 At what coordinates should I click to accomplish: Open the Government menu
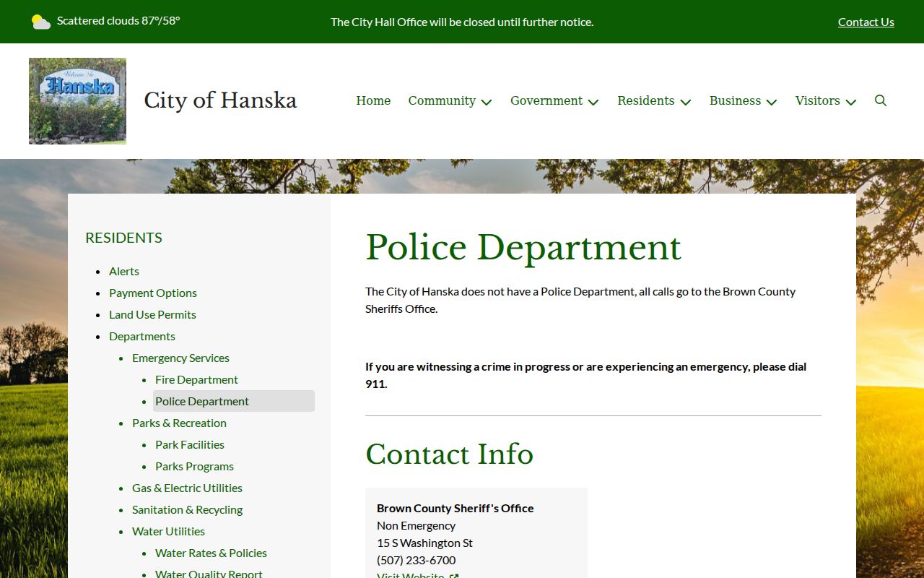coord(546,100)
